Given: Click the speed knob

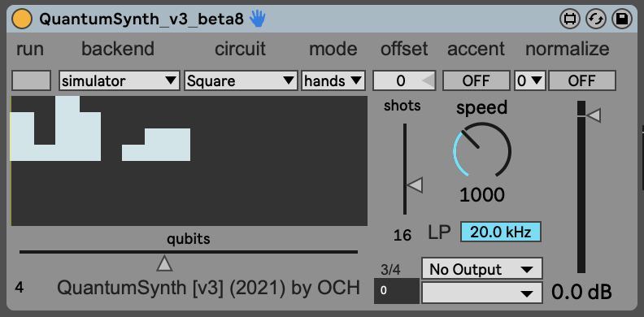Looking at the screenshot, I should click(481, 150).
